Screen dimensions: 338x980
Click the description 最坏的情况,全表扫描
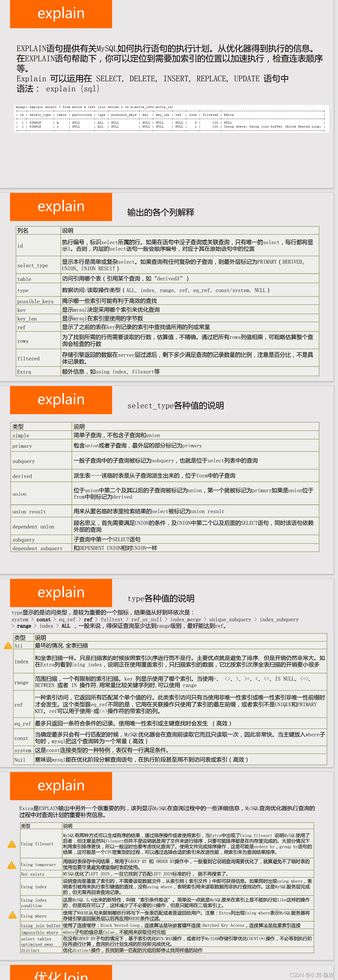pos(61,646)
